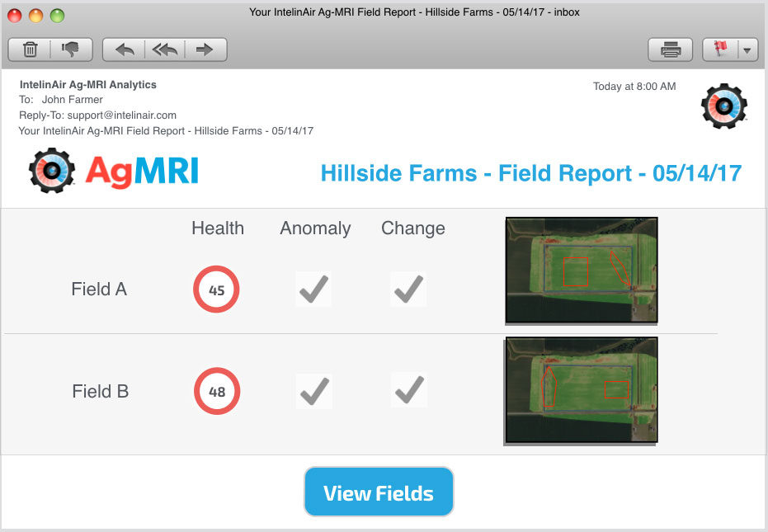Image resolution: width=768 pixels, height=532 pixels.
Task: Toggle the Field B Change checkmark
Action: [x=409, y=390]
